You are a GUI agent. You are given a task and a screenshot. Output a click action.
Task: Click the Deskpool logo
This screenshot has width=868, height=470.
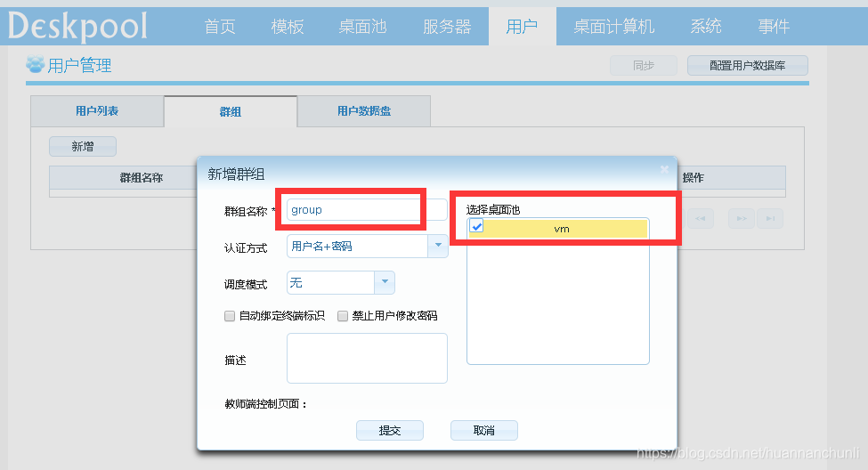pyautogui.click(x=77, y=27)
